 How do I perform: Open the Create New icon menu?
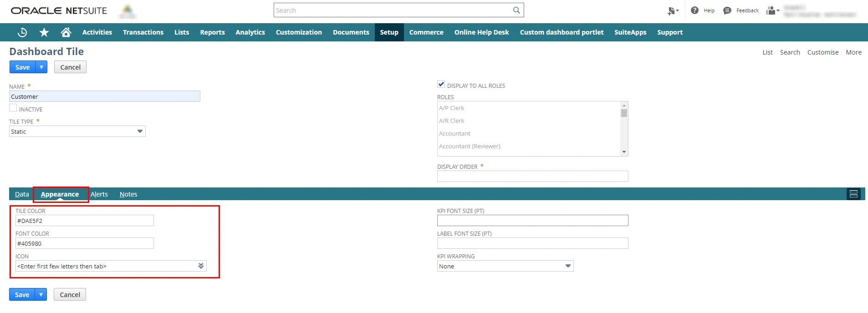point(672,10)
